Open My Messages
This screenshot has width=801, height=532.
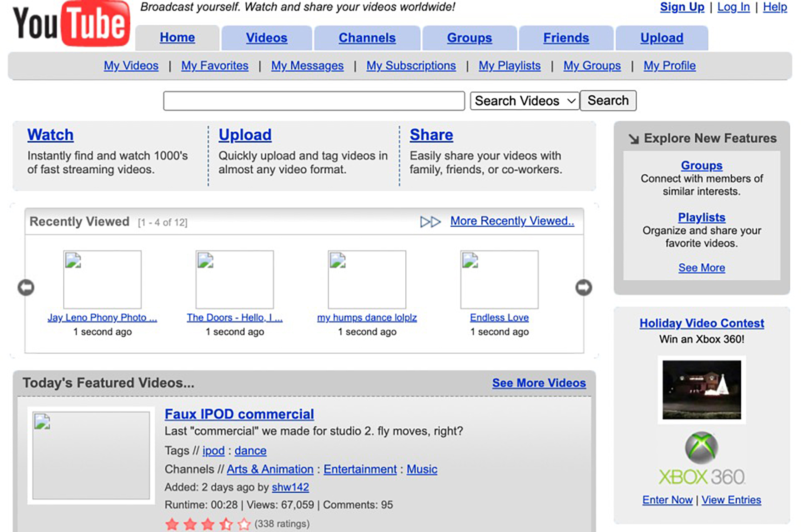point(307,66)
